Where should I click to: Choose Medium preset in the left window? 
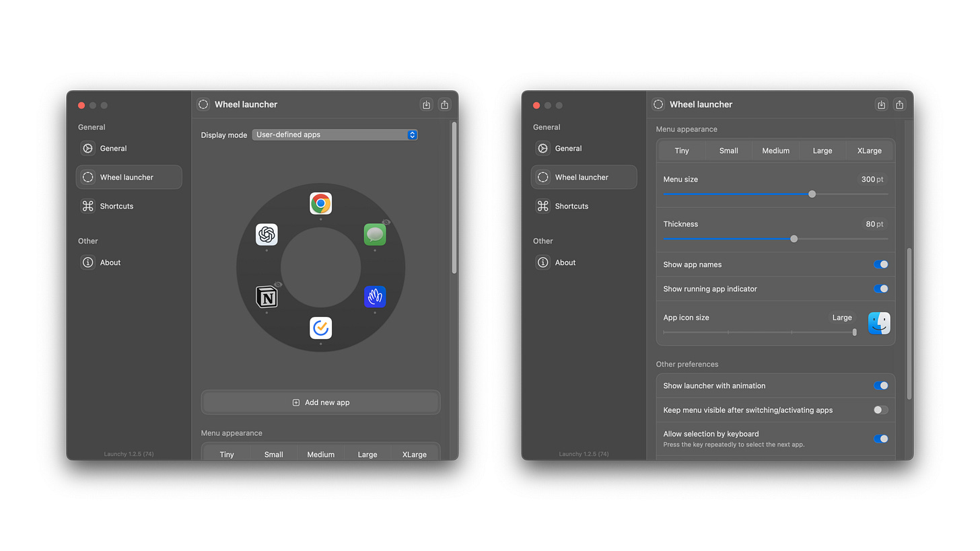click(321, 454)
